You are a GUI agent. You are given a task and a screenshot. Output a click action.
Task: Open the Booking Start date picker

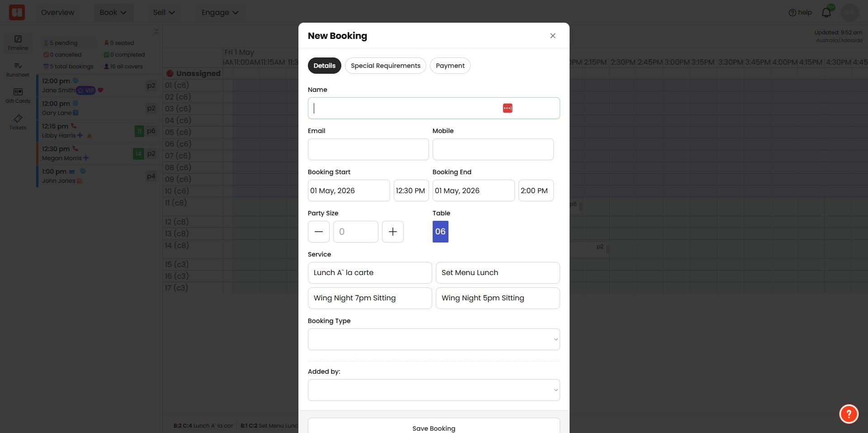click(349, 190)
